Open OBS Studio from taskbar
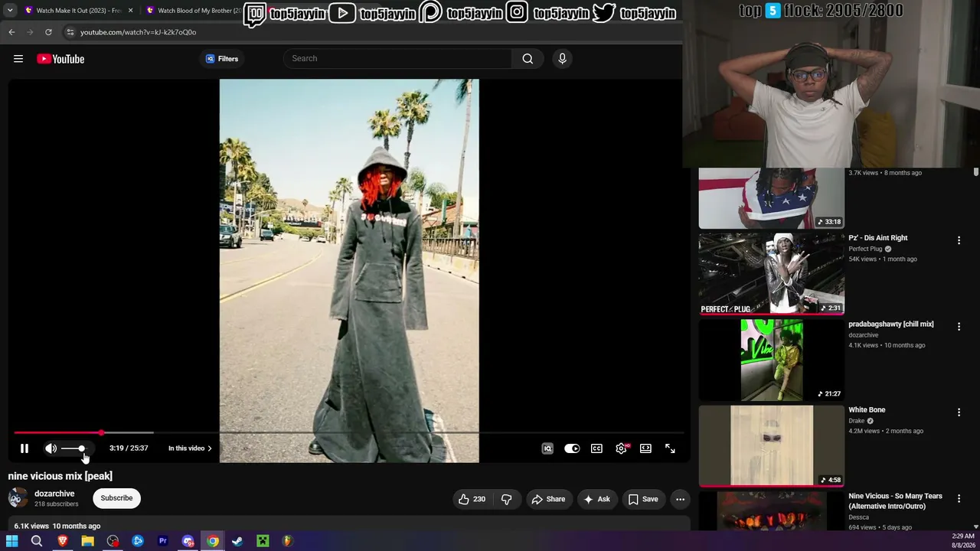Viewport: 980px width, 551px height. coord(113,541)
